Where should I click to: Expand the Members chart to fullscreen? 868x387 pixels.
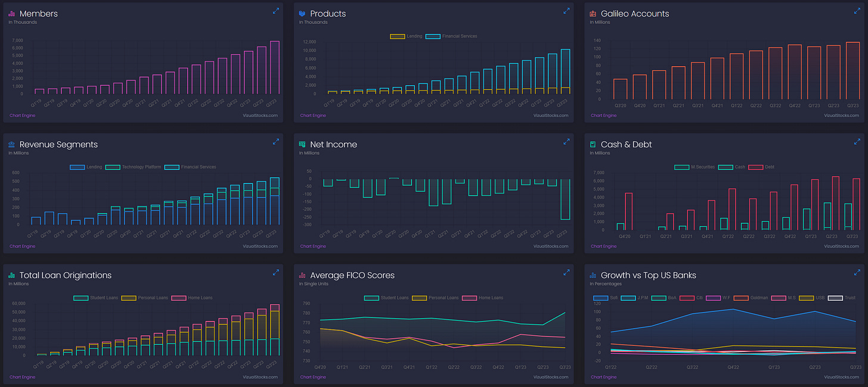pos(276,11)
